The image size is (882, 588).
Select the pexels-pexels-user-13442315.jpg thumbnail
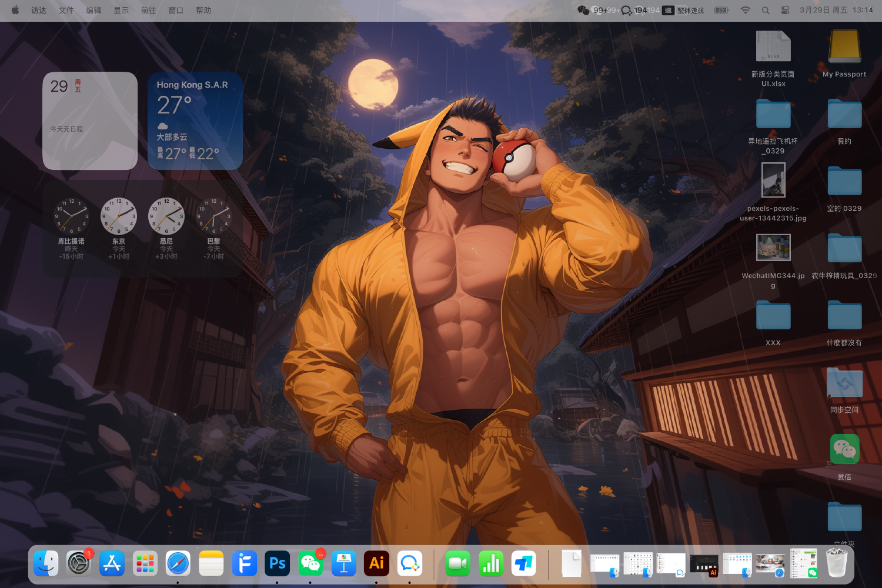pyautogui.click(x=773, y=180)
